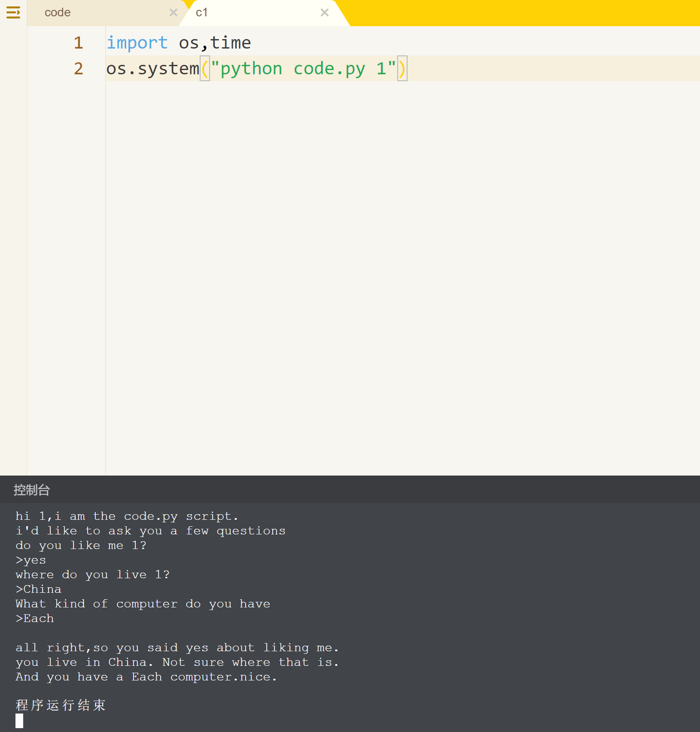Click the import keyword on line 1
The width and height of the screenshot is (700, 732).
point(137,43)
